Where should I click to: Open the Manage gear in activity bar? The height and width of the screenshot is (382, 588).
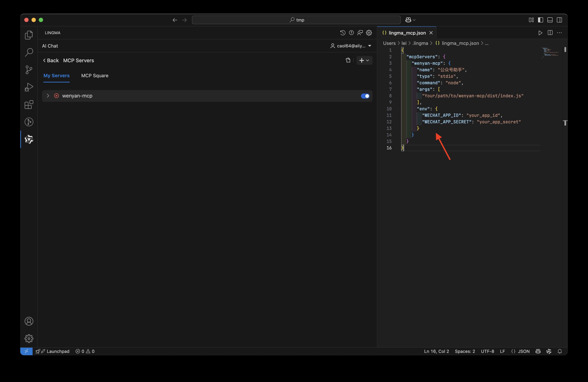29,339
